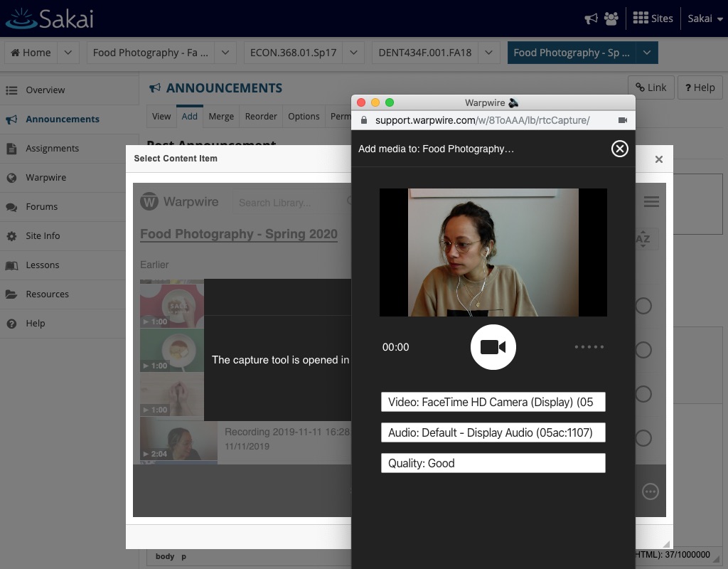
Task: Click the Lessons book icon
Action: 11,266
